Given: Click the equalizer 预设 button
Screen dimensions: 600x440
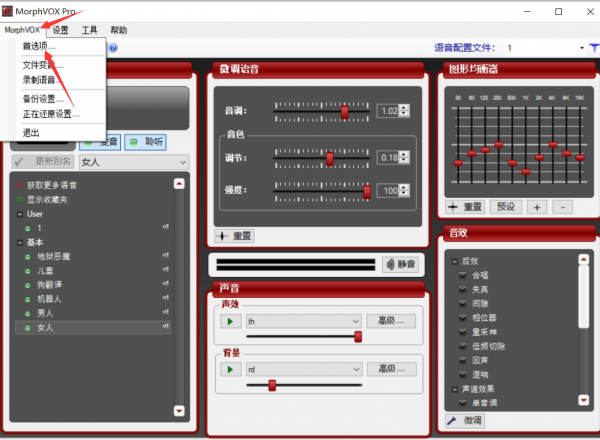Looking at the screenshot, I should coord(506,207).
